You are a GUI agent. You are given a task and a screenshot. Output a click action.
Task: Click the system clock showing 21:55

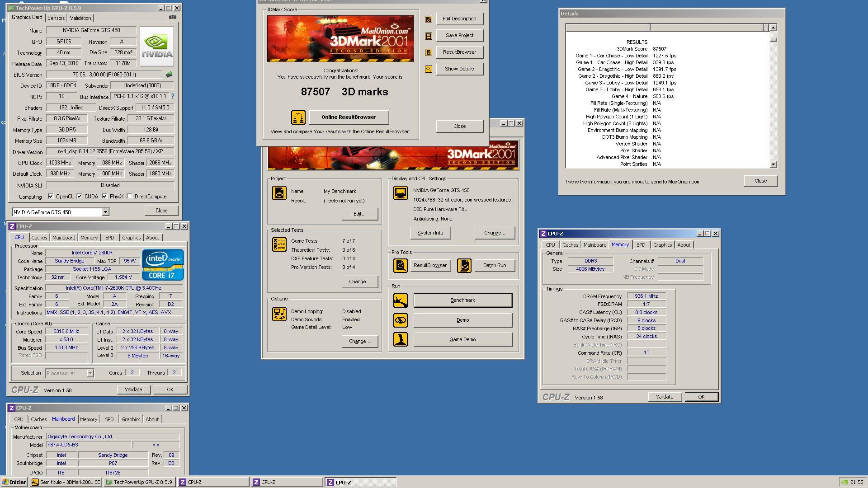tap(857, 482)
